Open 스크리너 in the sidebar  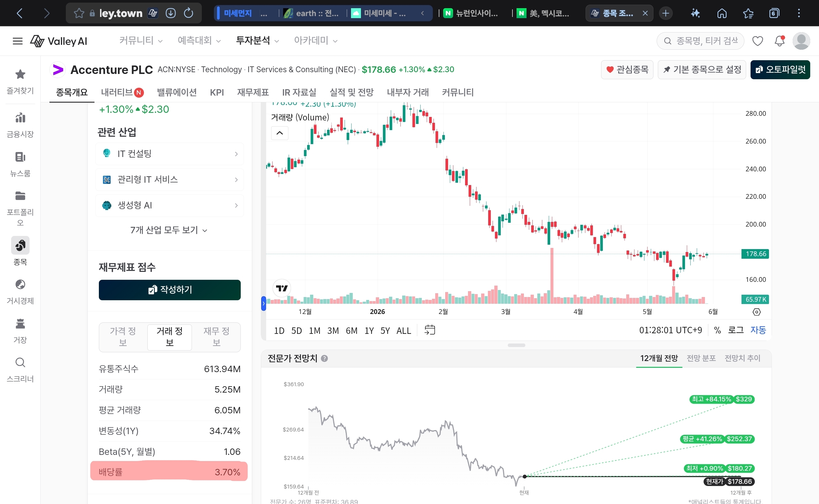(20, 370)
